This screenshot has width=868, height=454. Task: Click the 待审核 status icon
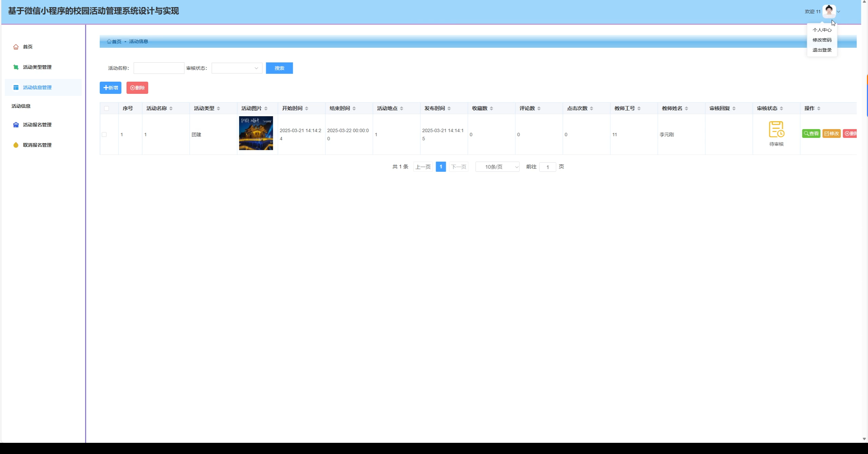point(776,129)
